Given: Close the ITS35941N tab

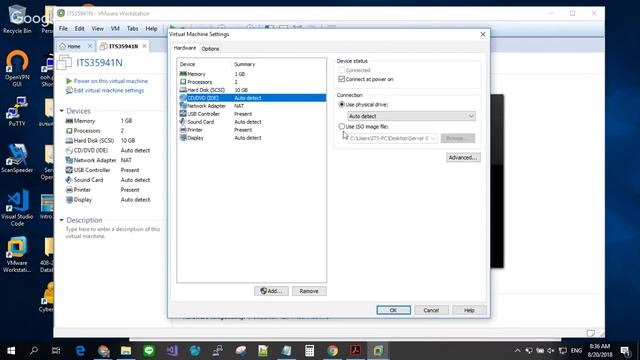Looking at the screenshot, I should point(144,46).
